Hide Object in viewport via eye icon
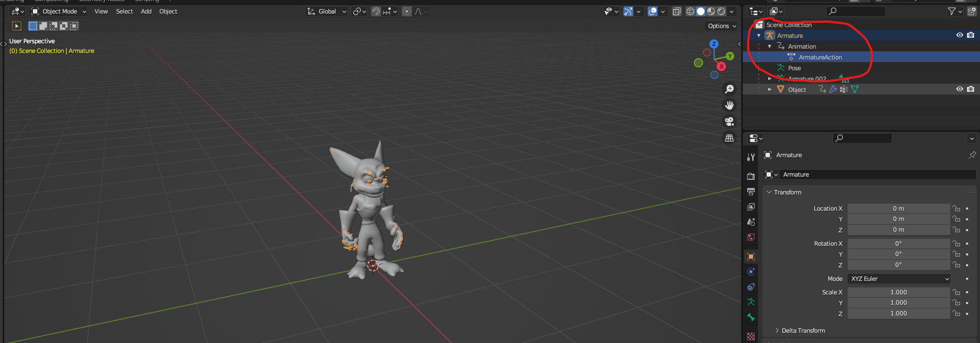This screenshot has height=343, width=980. pos(959,89)
